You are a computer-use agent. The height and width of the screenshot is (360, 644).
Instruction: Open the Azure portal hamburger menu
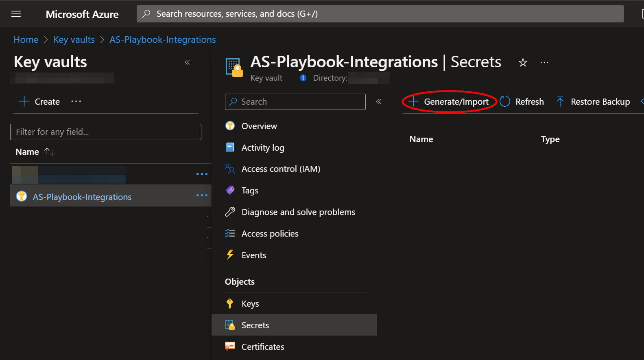(x=16, y=14)
